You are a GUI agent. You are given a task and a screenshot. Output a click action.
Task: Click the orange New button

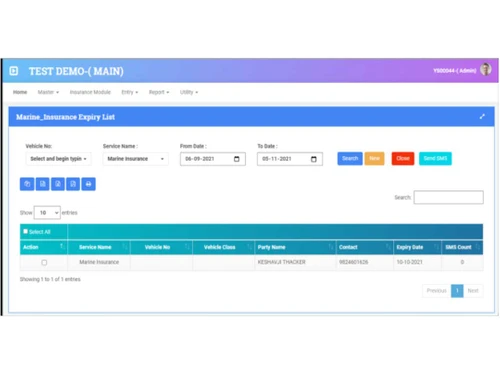tap(374, 158)
